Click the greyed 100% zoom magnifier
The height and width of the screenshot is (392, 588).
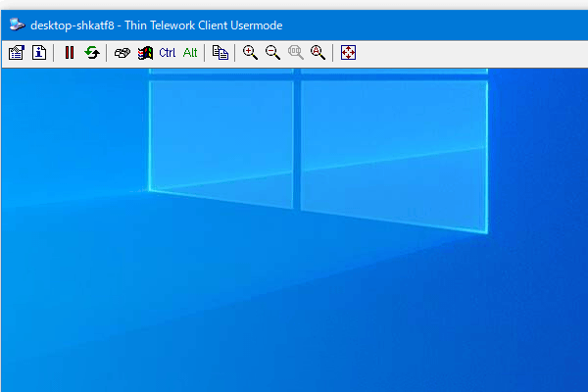tap(296, 53)
